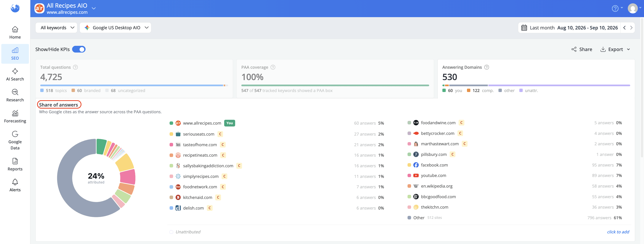The image size is (644, 244).
Task: Click the youtube.com pink legend swatch
Action: point(409,175)
